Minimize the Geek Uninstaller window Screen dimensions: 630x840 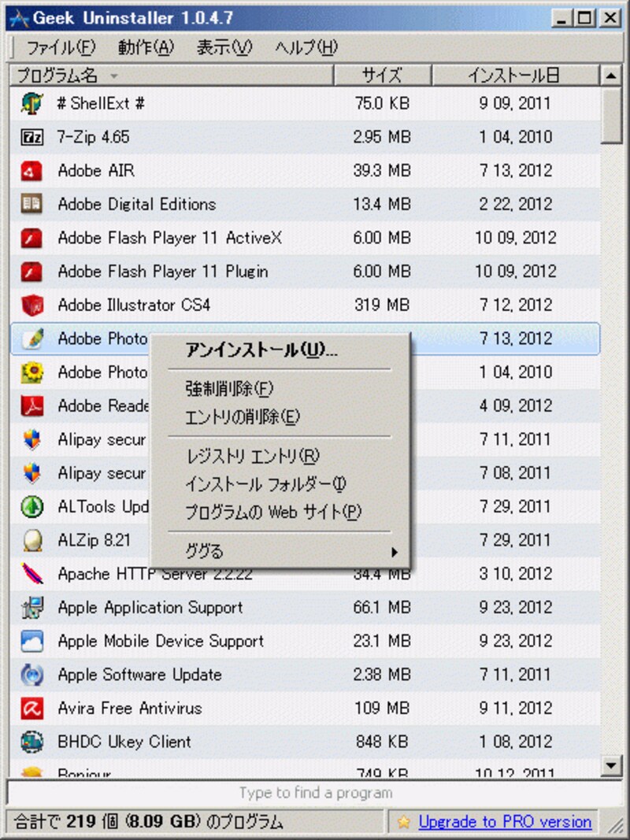(562, 19)
